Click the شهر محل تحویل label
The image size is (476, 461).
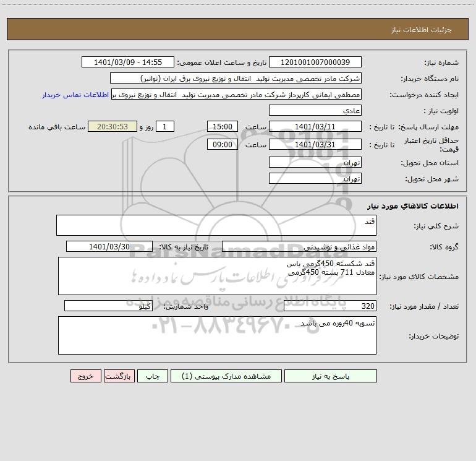432,179
